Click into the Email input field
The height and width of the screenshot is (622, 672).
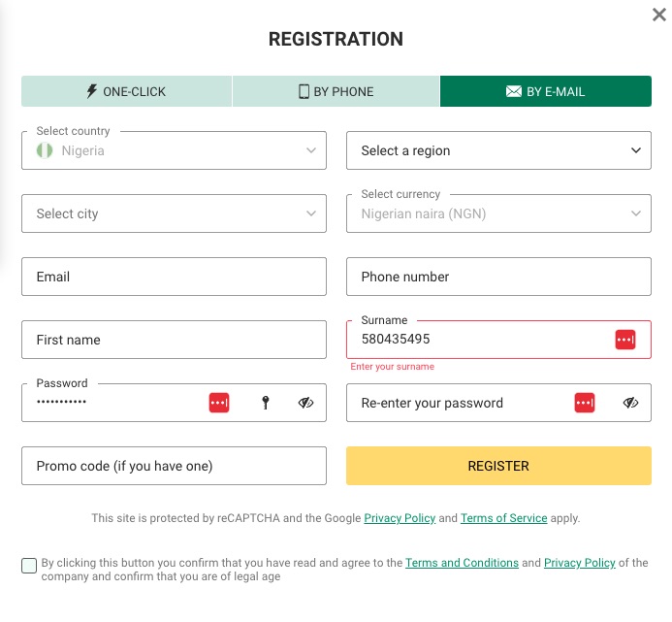pos(174,277)
